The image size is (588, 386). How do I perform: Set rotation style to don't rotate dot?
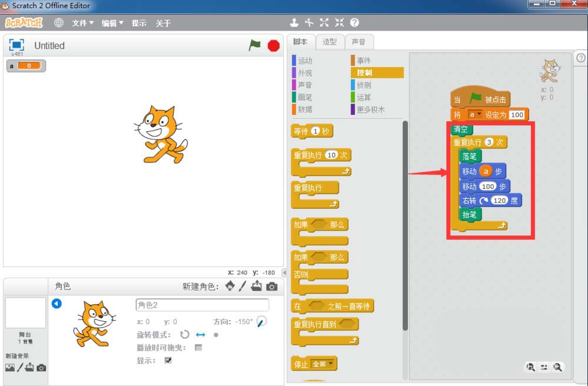[x=216, y=335]
